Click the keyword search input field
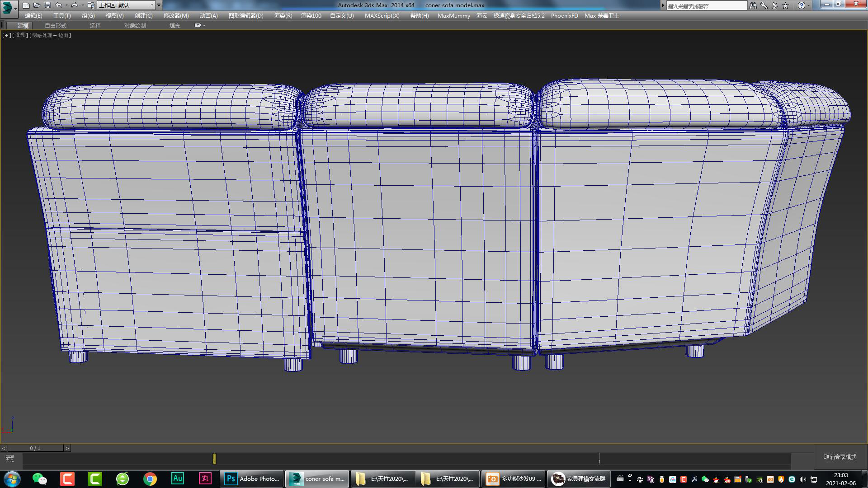868x488 pixels. click(x=706, y=6)
